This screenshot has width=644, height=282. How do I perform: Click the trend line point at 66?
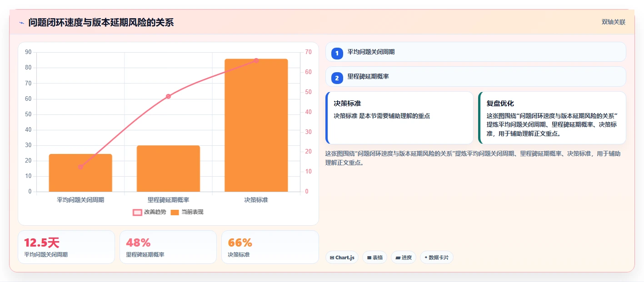tap(256, 60)
